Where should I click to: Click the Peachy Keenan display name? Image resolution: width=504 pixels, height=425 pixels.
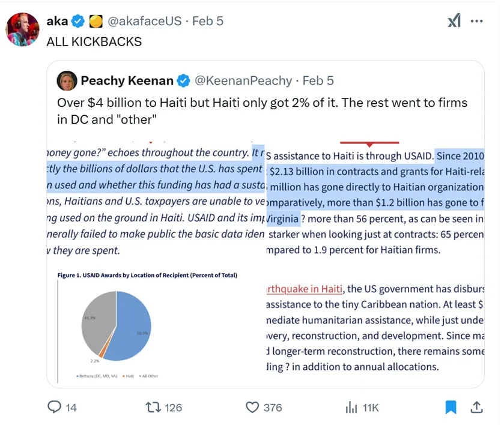tap(127, 81)
